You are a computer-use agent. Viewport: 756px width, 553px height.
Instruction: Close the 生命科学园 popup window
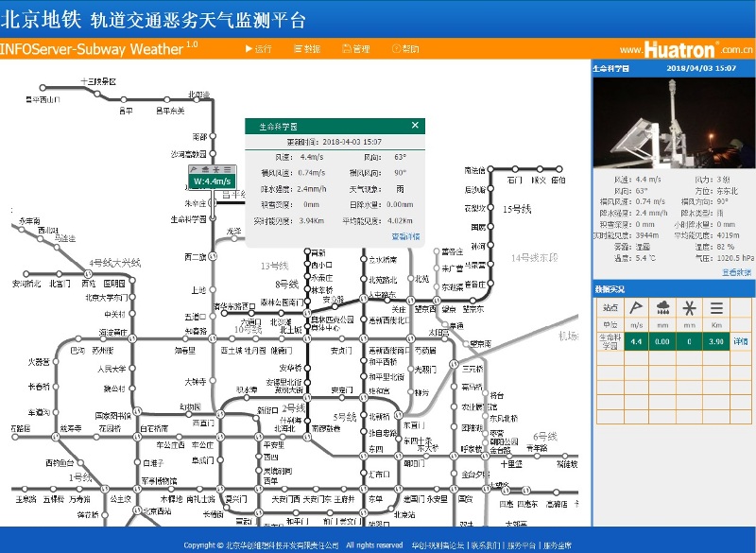(415, 126)
